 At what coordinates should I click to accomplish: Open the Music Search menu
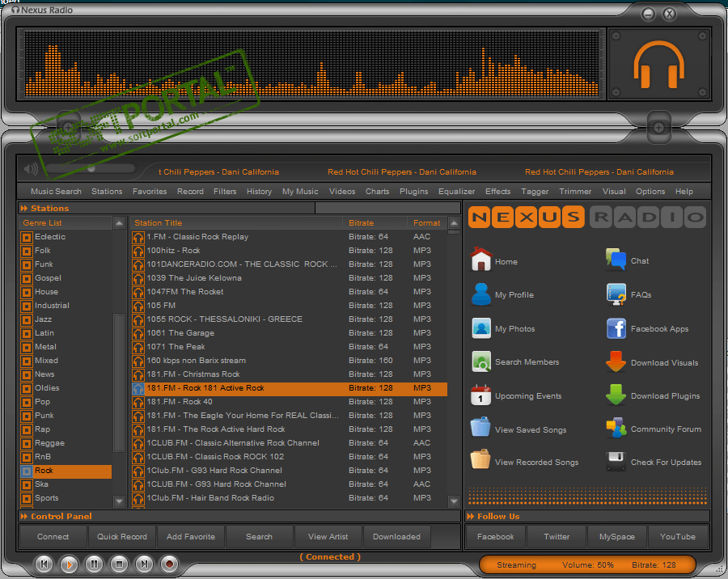pos(56,192)
